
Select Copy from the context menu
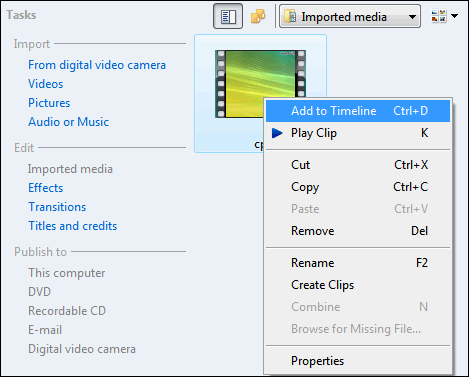click(x=358, y=187)
